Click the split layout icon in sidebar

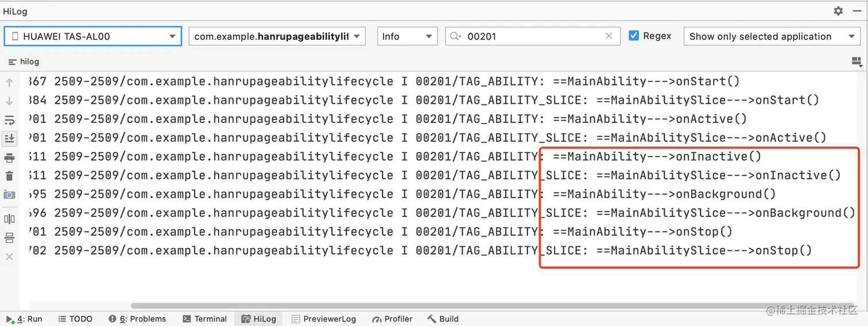coord(9,219)
